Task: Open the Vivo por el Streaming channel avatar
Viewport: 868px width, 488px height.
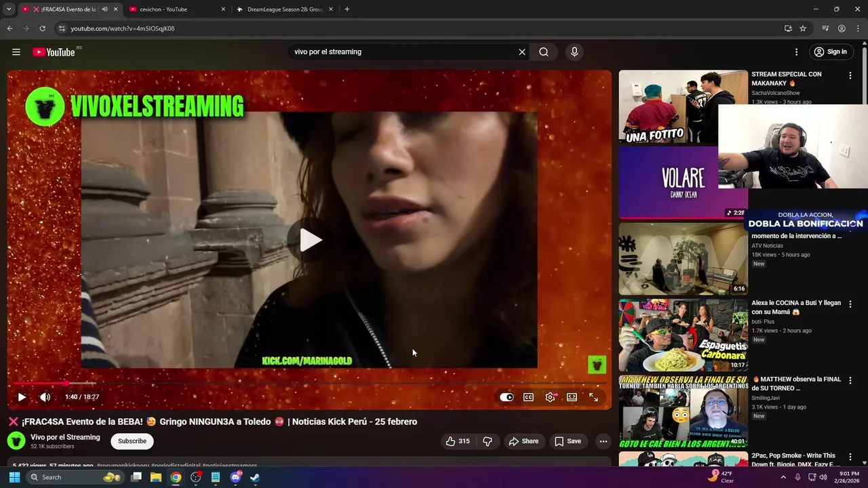Action: click(16, 441)
